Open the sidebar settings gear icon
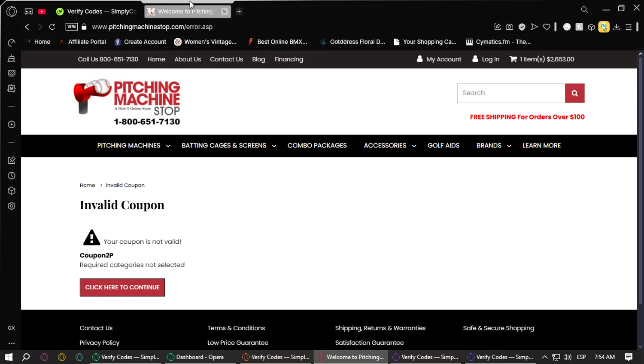 12,206
